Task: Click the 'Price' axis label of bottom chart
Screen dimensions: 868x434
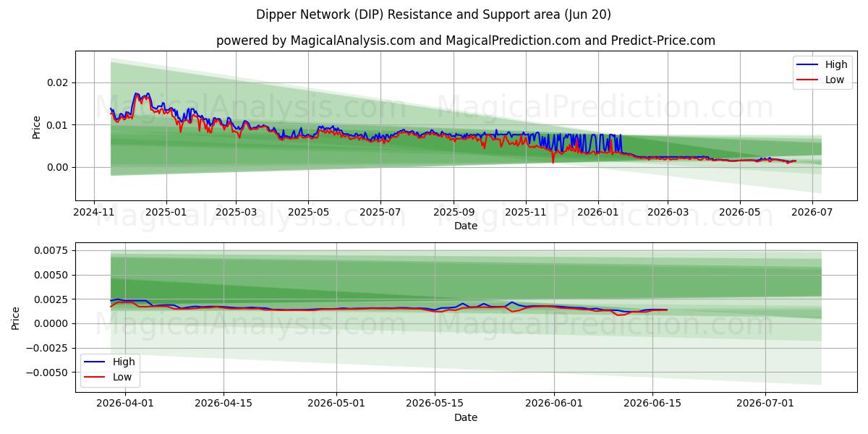Action: pyautogui.click(x=16, y=318)
